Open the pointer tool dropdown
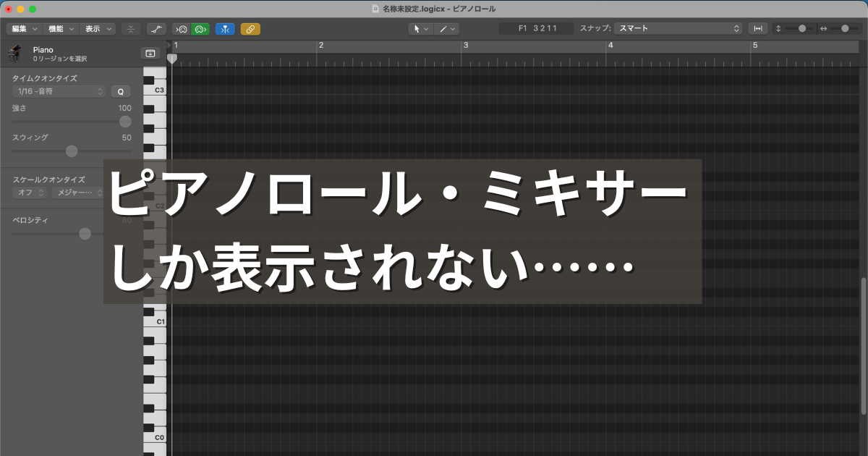This screenshot has height=456, width=868. coord(420,29)
